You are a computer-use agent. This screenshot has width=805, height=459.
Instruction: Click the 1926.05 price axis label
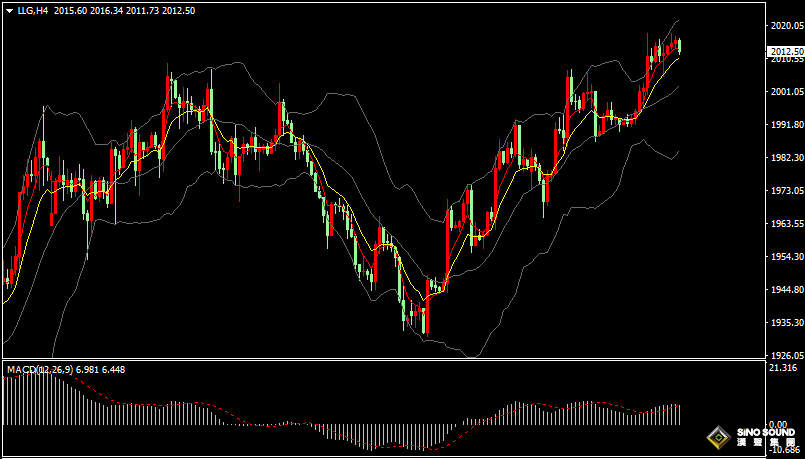pyautogui.click(x=783, y=356)
